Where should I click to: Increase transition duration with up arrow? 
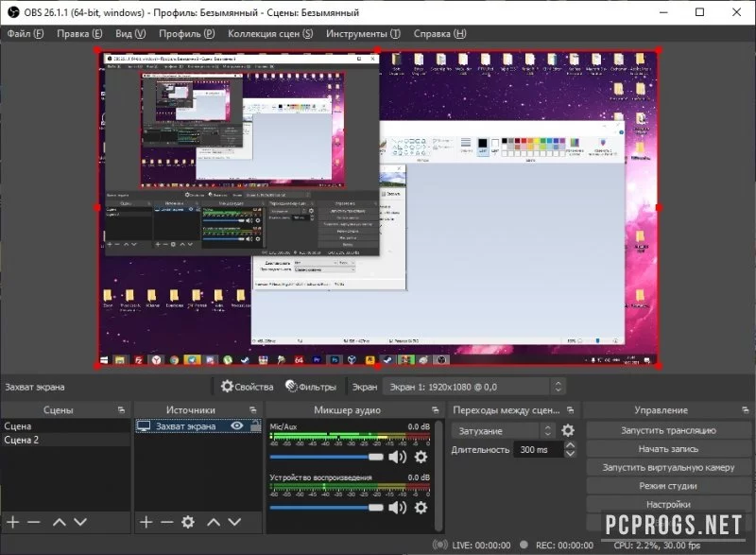click(570, 445)
